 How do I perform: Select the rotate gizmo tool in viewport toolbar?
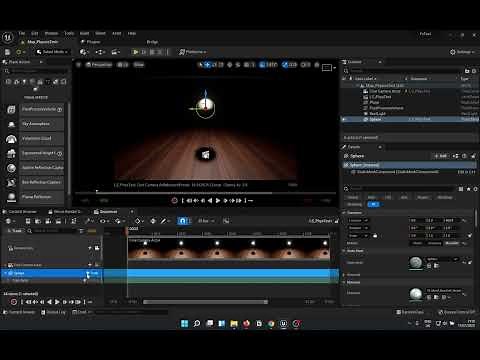[214, 65]
